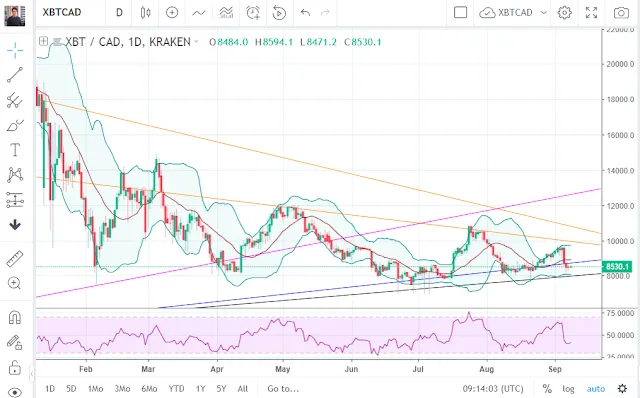Click the XBTCAD symbol search field
640x398 pixels.
tap(62, 12)
